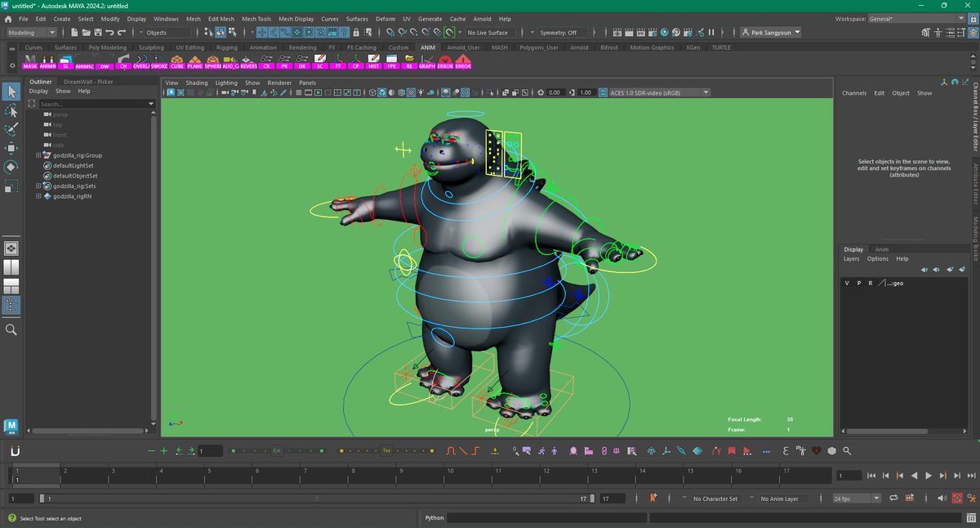Click frame 10 on the time slider
Screen dimensions: 980x528
(x=449, y=475)
